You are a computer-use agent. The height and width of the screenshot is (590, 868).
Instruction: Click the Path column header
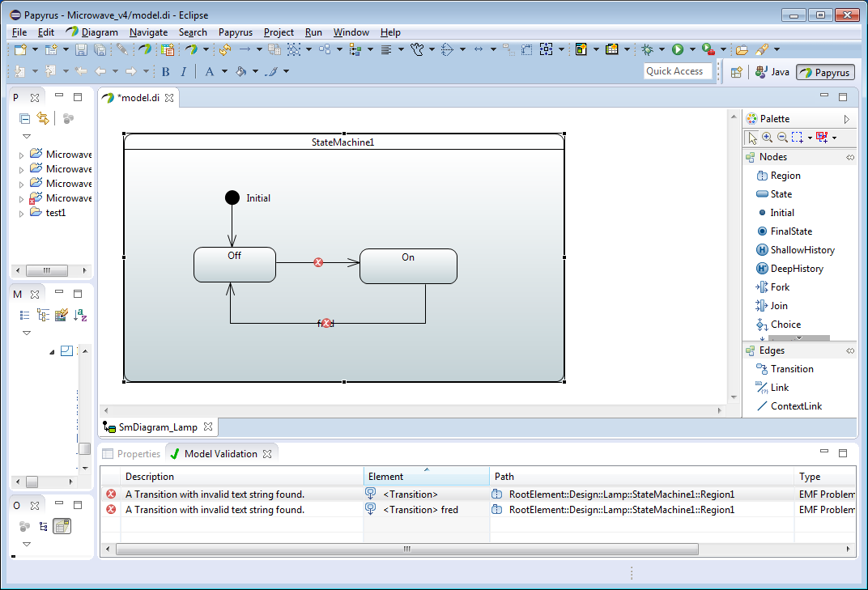point(642,477)
